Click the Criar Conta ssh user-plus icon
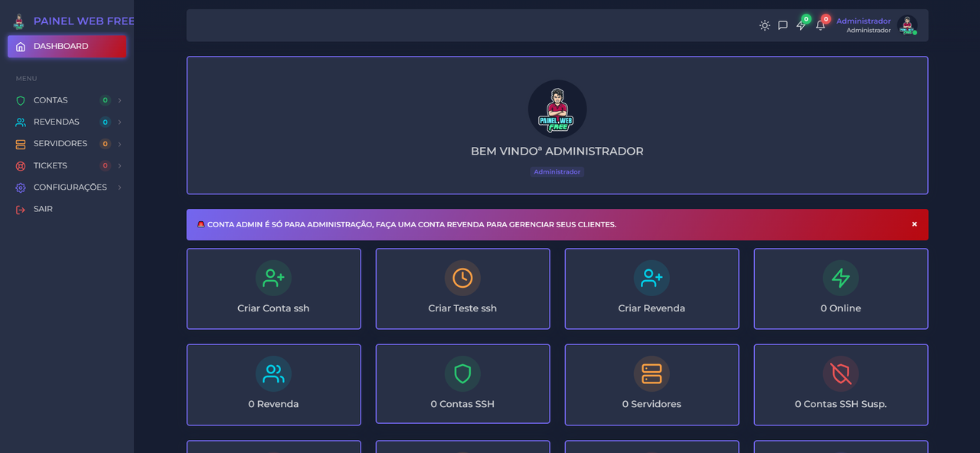This screenshot has height=453, width=980. pyautogui.click(x=273, y=278)
